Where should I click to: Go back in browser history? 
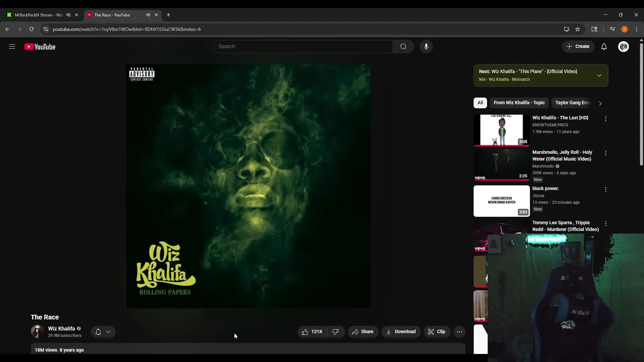pos(8,29)
